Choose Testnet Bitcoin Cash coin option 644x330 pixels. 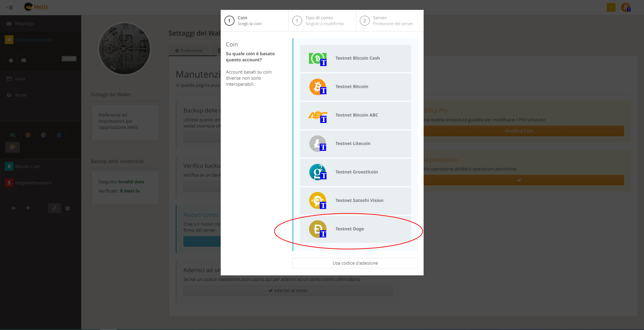(355, 58)
